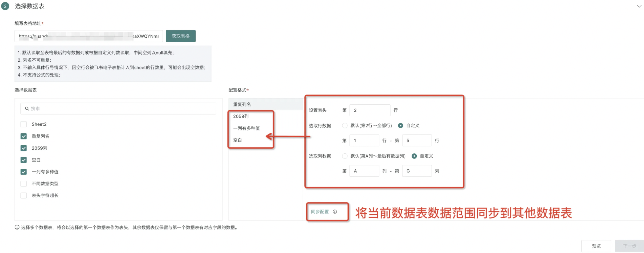Screen dimensions: 644x253
Task: Focus the table address URL field
Action: pos(89,36)
